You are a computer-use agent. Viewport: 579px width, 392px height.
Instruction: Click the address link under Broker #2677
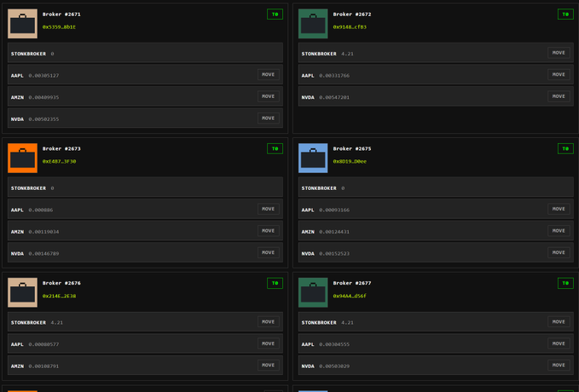(350, 296)
